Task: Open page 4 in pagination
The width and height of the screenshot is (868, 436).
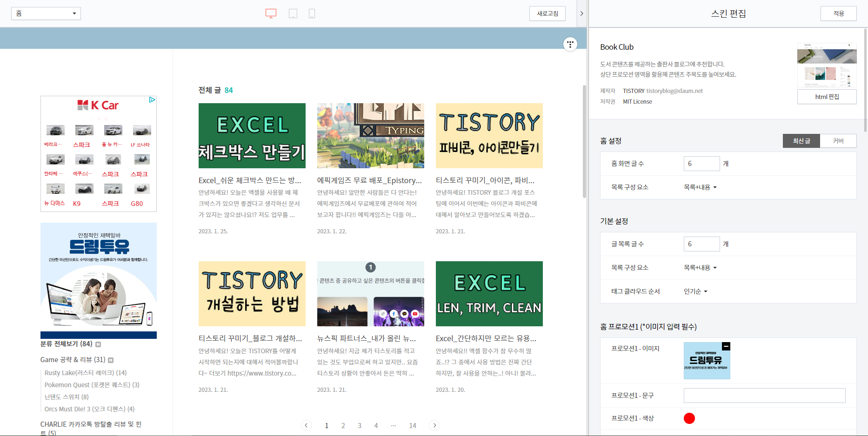Action: 376,425
